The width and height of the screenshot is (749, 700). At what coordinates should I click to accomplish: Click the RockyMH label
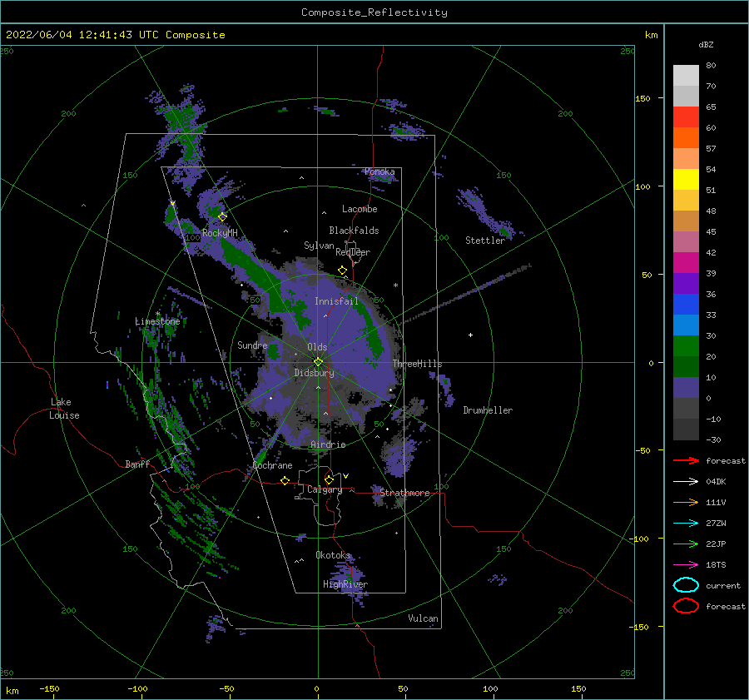pyautogui.click(x=220, y=233)
